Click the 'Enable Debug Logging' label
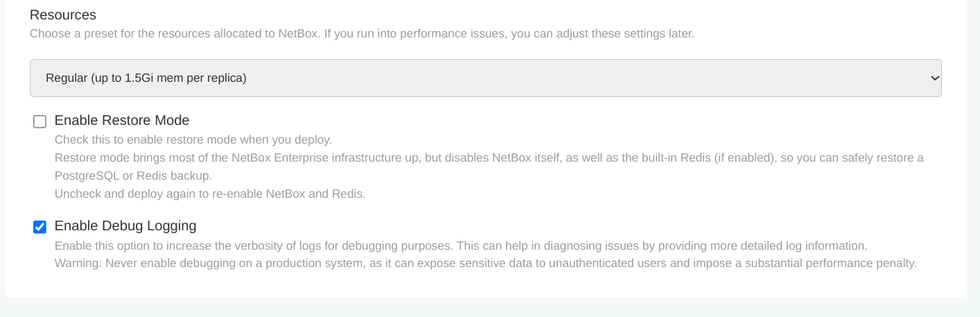The image size is (980, 317). (x=125, y=225)
